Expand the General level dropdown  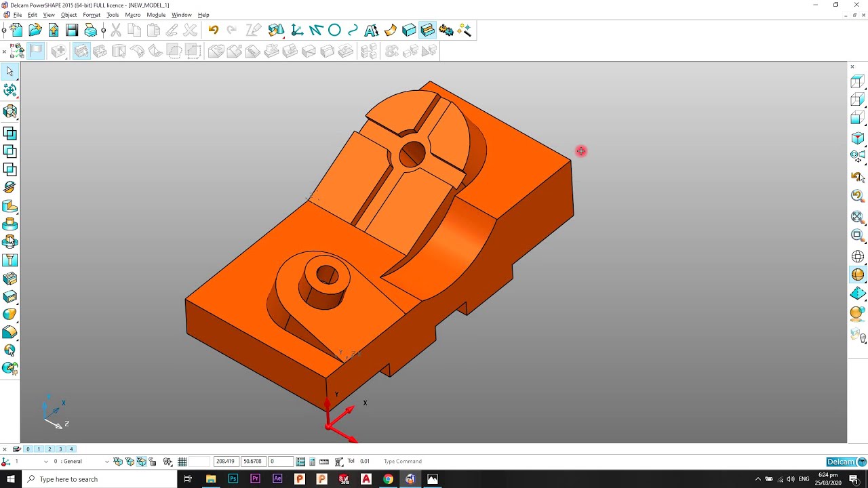coord(106,462)
